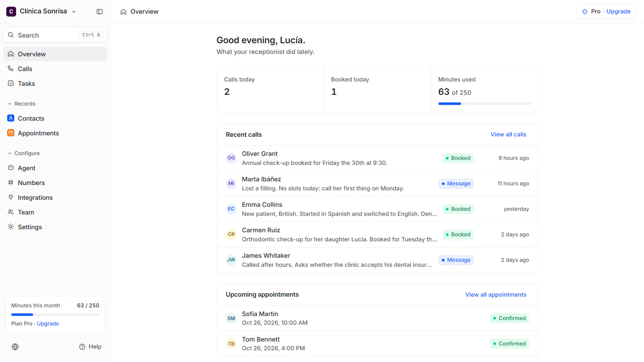The height and width of the screenshot is (362, 644).
Task: Click Upgrade link in sidebar plan card
Action: pos(48,323)
